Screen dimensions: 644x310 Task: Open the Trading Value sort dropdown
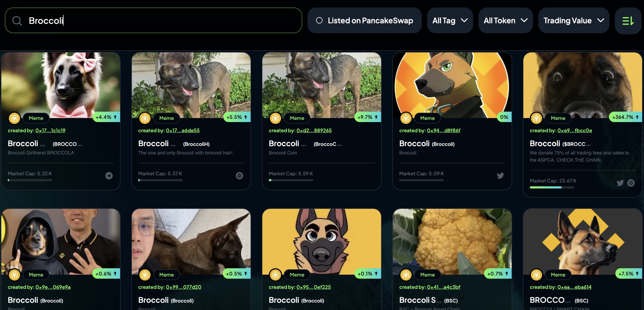pos(574,21)
